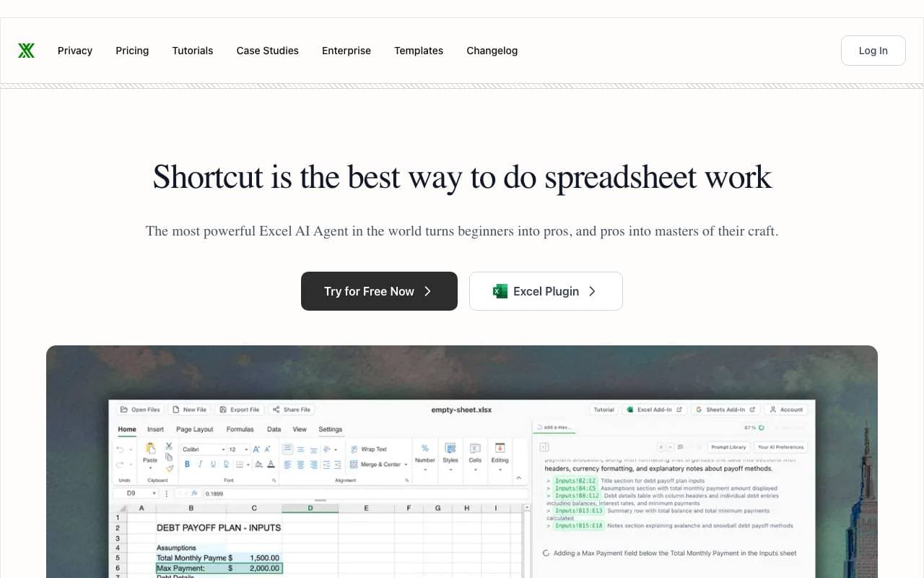Open the Templates page
The width and height of the screenshot is (924, 578).
419,51
